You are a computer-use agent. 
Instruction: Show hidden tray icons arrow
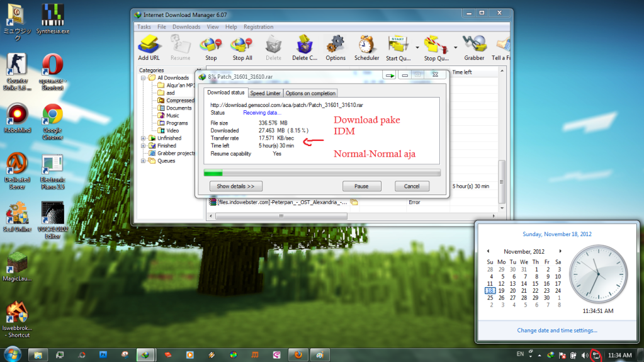click(539, 356)
